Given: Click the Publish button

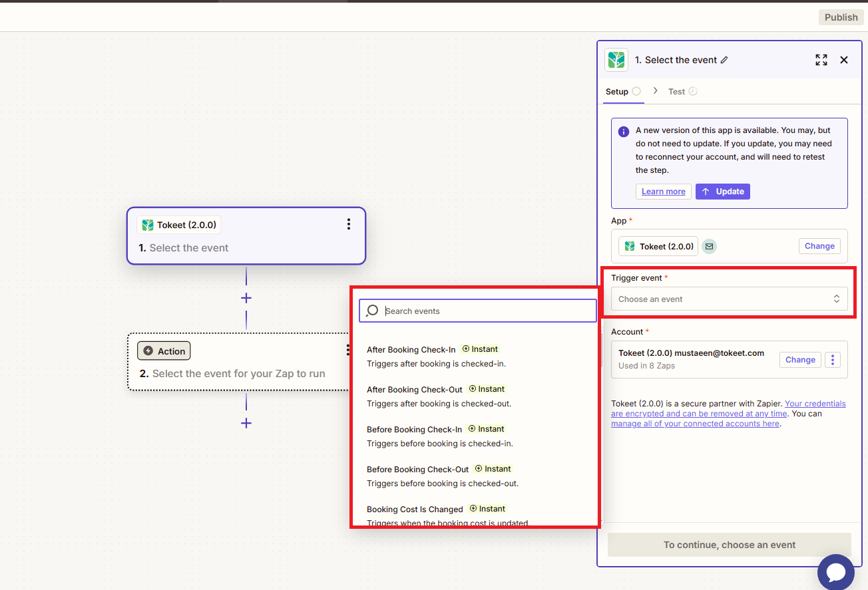Looking at the screenshot, I should pyautogui.click(x=841, y=17).
